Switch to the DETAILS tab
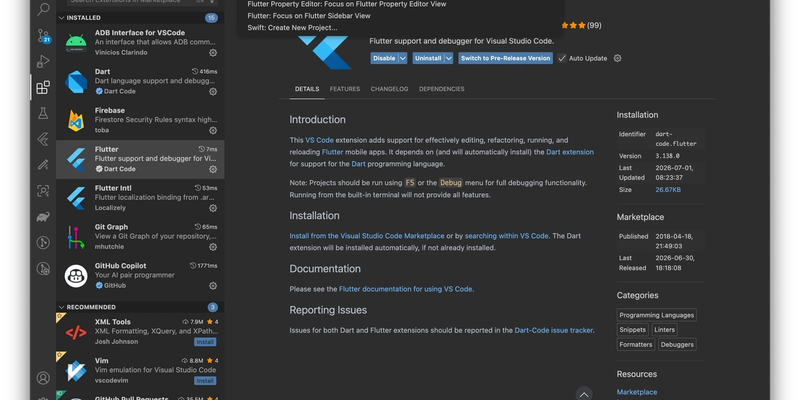Viewport: 800px width, 400px height. (x=307, y=89)
